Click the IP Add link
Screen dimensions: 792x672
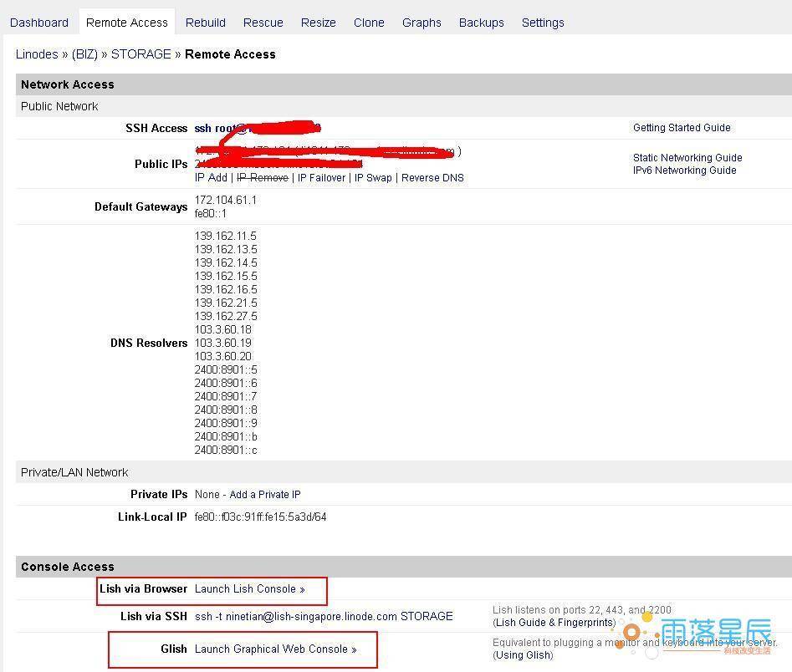click(211, 178)
